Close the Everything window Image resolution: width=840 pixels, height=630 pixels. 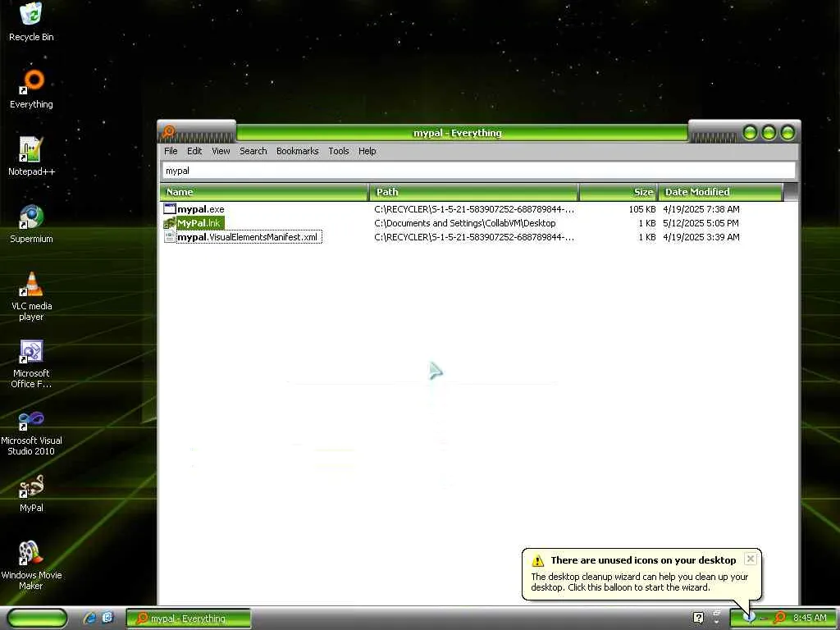787,132
